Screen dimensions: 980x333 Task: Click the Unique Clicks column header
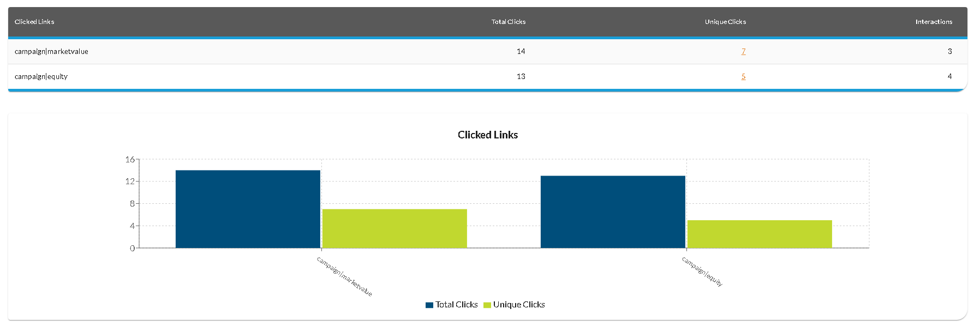pyautogui.click(x=725, y=22)
